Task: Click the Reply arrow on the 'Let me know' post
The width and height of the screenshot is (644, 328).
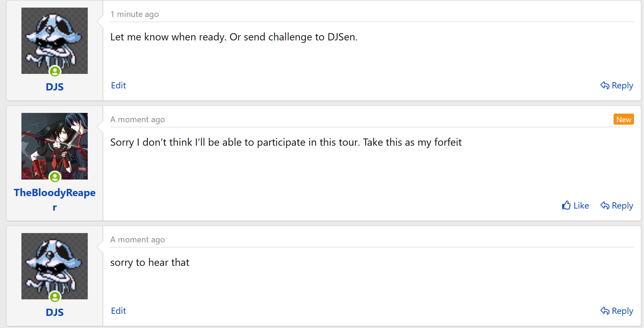Action: 605,85
